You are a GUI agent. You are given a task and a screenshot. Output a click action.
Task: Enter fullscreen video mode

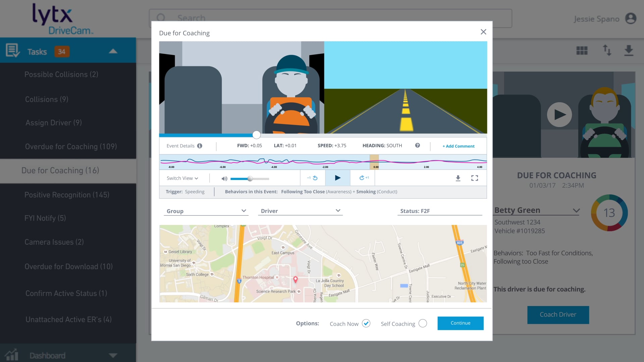click(x=475, y=178)
